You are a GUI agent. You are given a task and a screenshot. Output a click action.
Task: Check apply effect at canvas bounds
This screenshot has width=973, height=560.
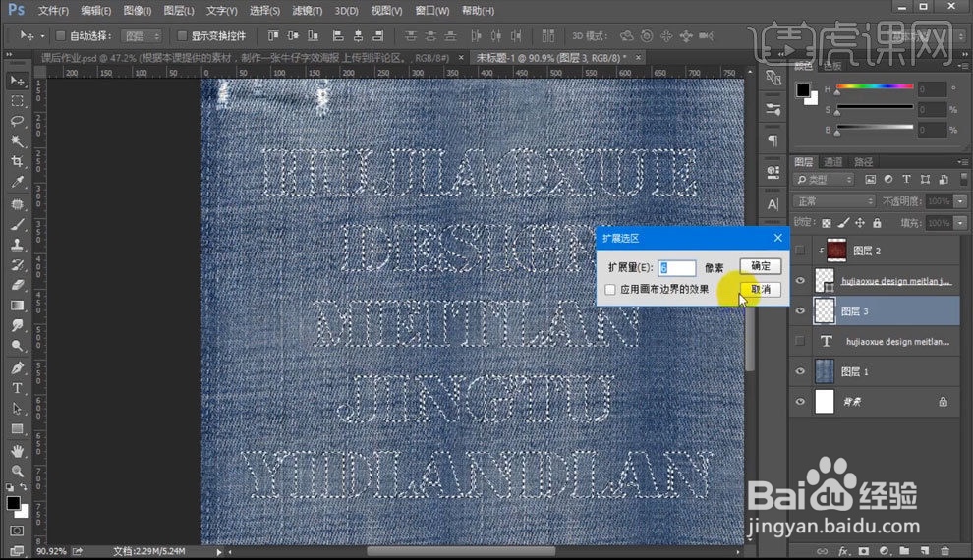tap(610, 290)
